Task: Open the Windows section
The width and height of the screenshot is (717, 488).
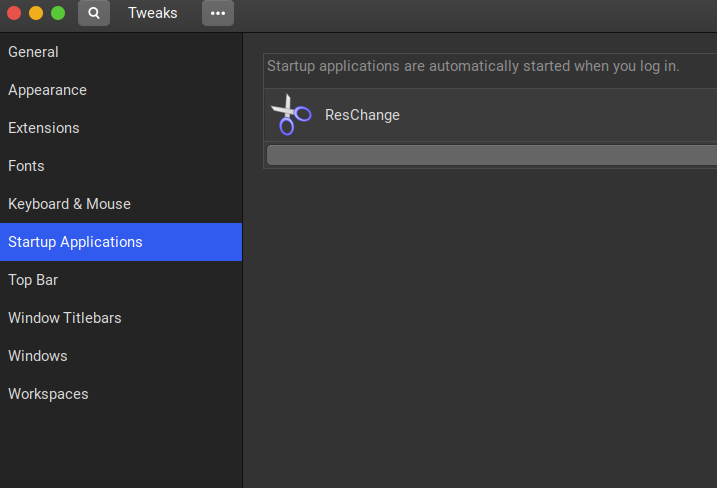Action: coord(121,356)
